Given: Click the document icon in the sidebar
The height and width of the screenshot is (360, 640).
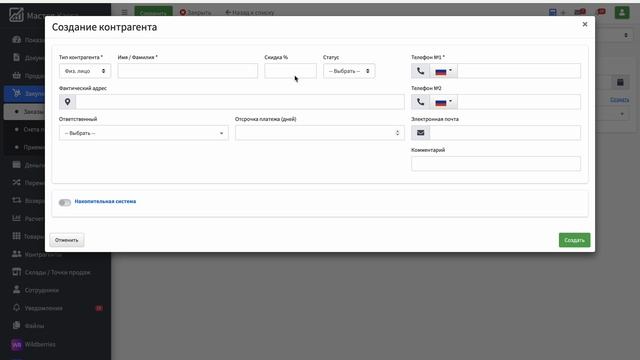Looking at the screenshot, I should coord(16,57).
